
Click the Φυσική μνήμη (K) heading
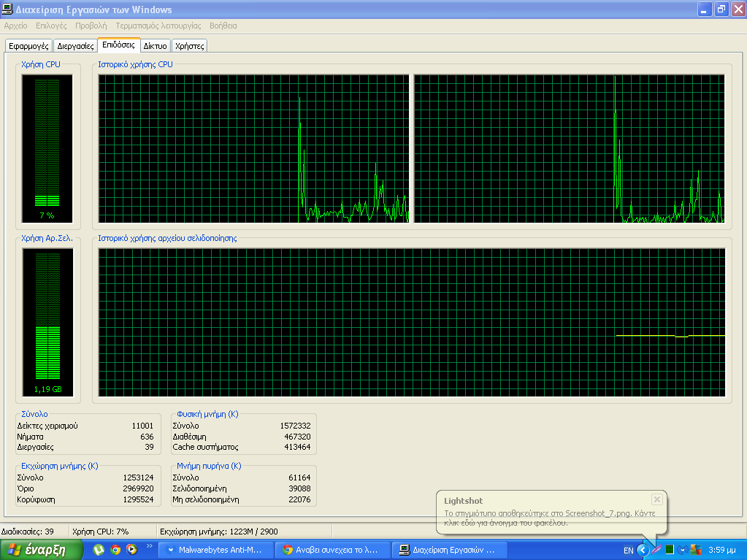[x=207, y=414]
